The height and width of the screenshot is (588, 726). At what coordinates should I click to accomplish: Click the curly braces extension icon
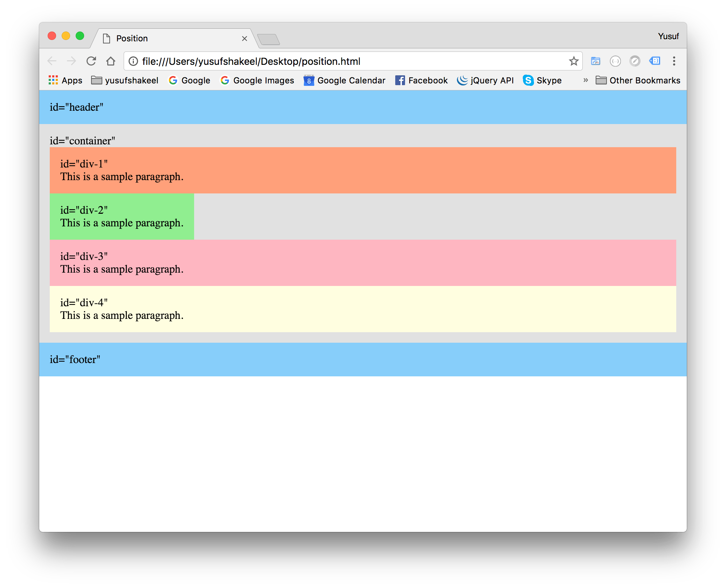pos(615,61)
